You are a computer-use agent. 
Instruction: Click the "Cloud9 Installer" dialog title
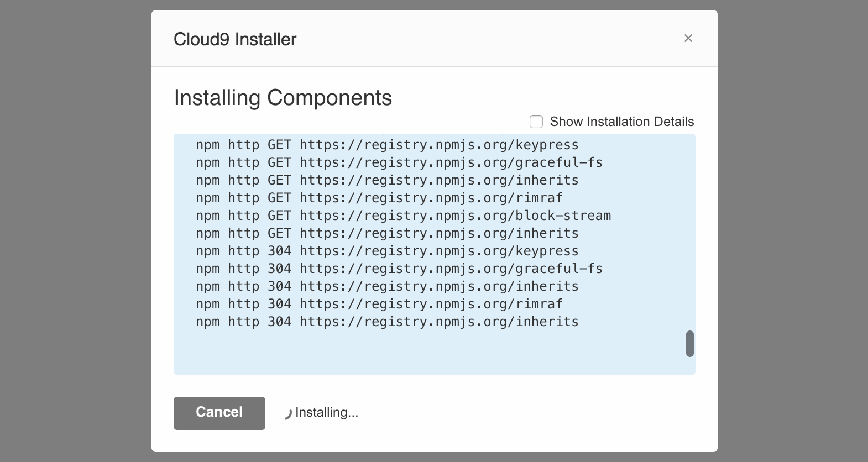(x=235, y=39)
